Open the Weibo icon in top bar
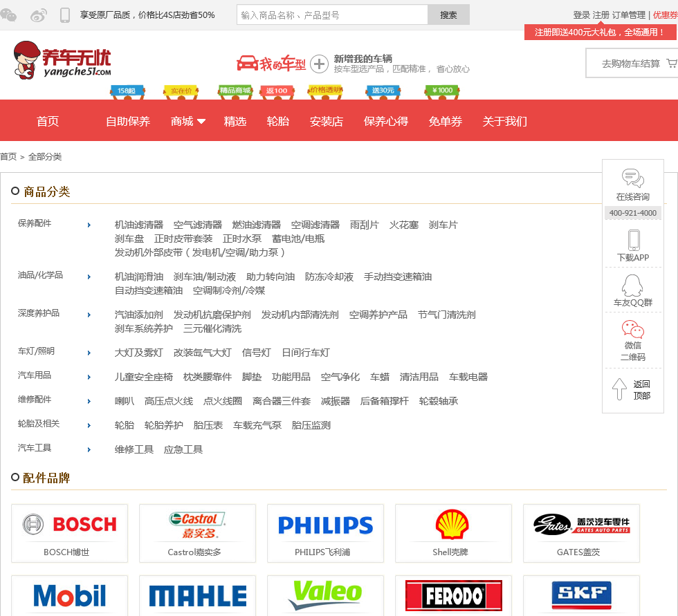Image resolution: width=678 pixels, height=616 pixels. click(x=39, y=15)
